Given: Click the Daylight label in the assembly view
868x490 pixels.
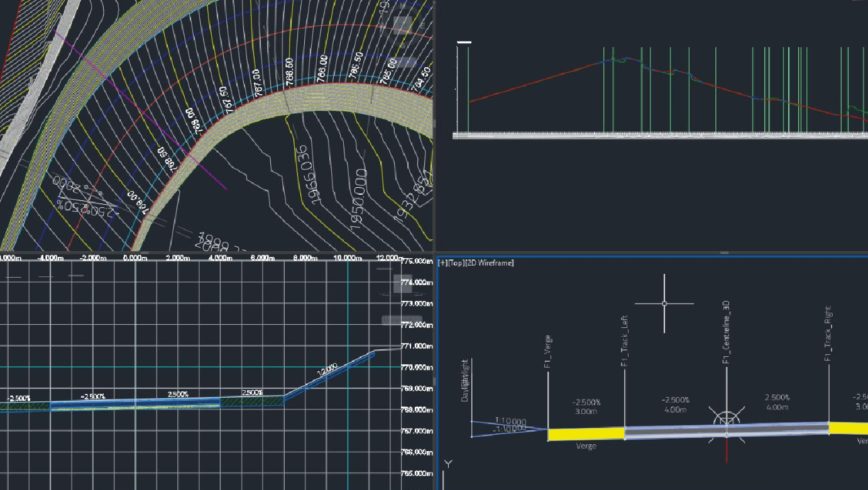Looking at the screenshot, I should (x=465, y=380).
